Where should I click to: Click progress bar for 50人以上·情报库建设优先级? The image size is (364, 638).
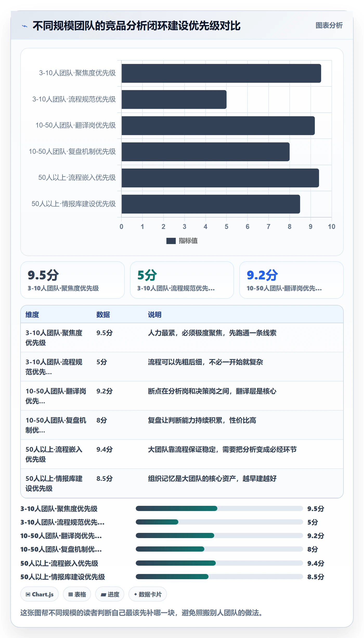(x=219, y=577)
